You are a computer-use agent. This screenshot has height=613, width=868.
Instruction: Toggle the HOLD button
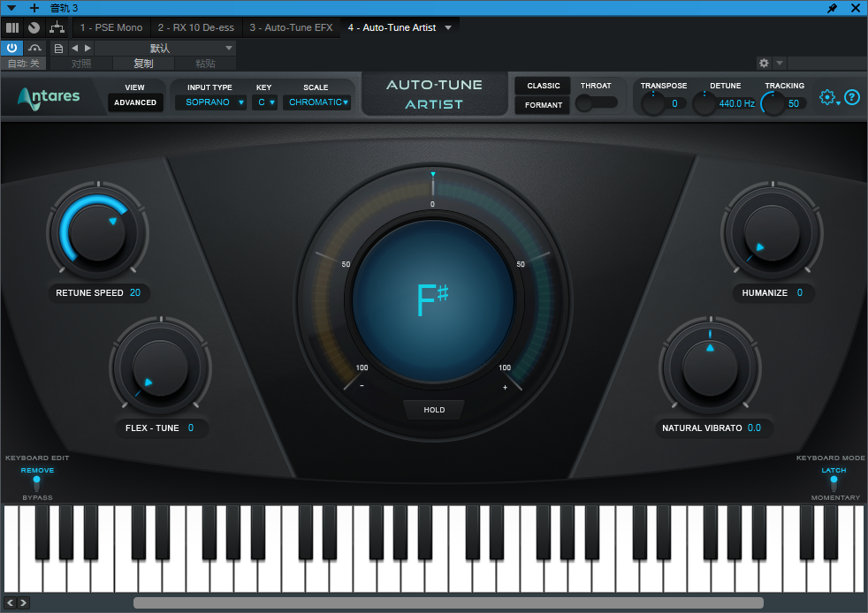click(x=434, y=410)
